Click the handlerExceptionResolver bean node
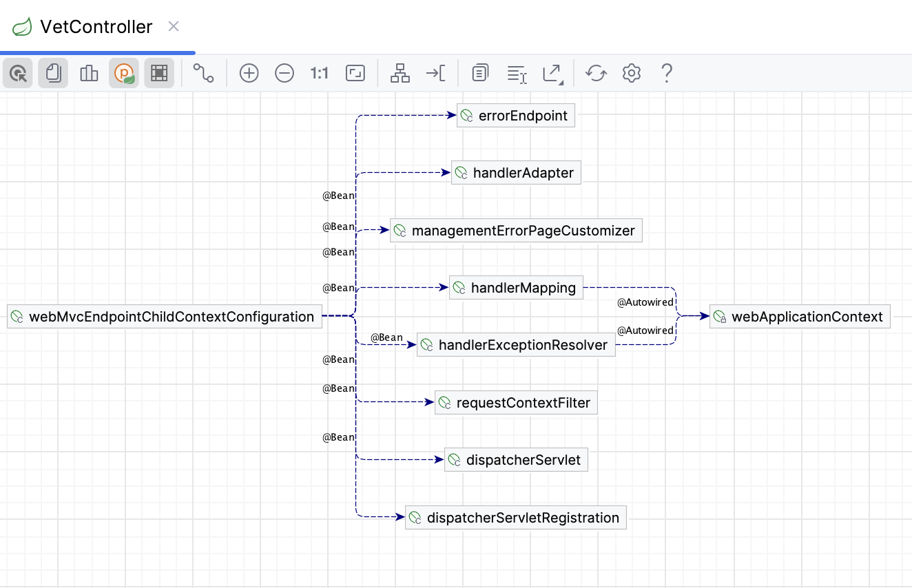Viewport: 912px width, 588px height. [x=516, y=344]
